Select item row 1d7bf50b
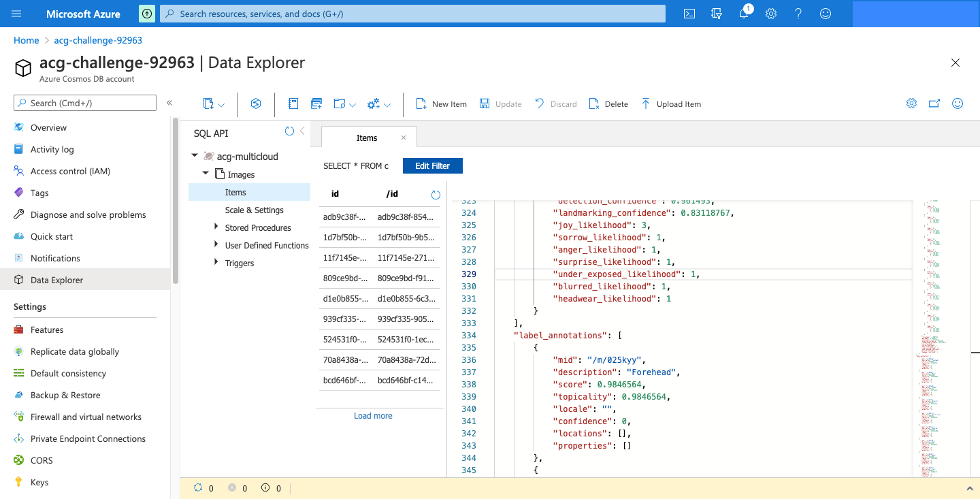 379,238
